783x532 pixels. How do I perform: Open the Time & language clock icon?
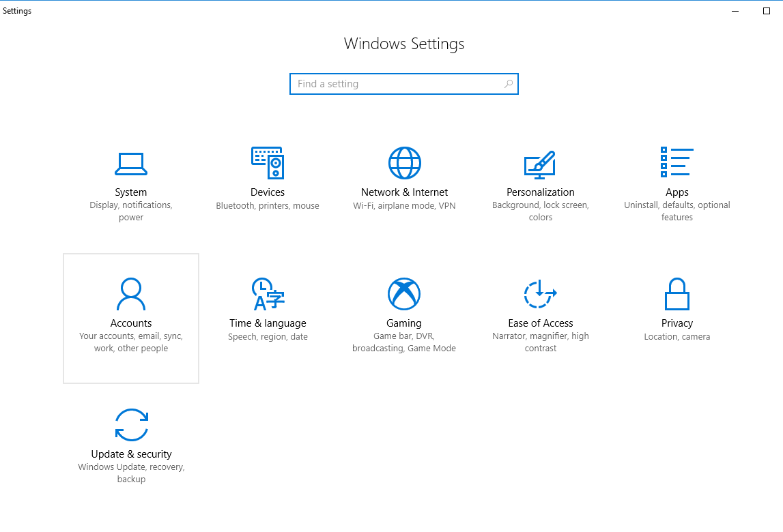(268, 294)
